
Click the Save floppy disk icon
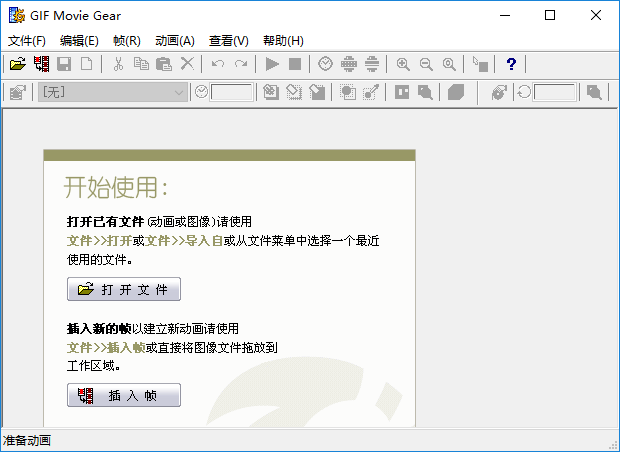(x=64, y=64)
